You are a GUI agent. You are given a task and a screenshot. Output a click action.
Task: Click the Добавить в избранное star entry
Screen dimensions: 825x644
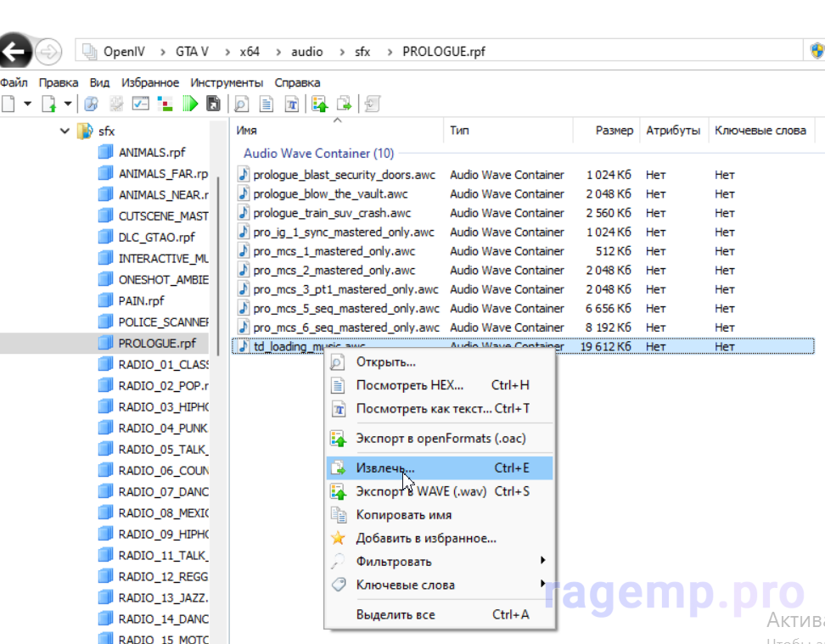click(425, 538)
